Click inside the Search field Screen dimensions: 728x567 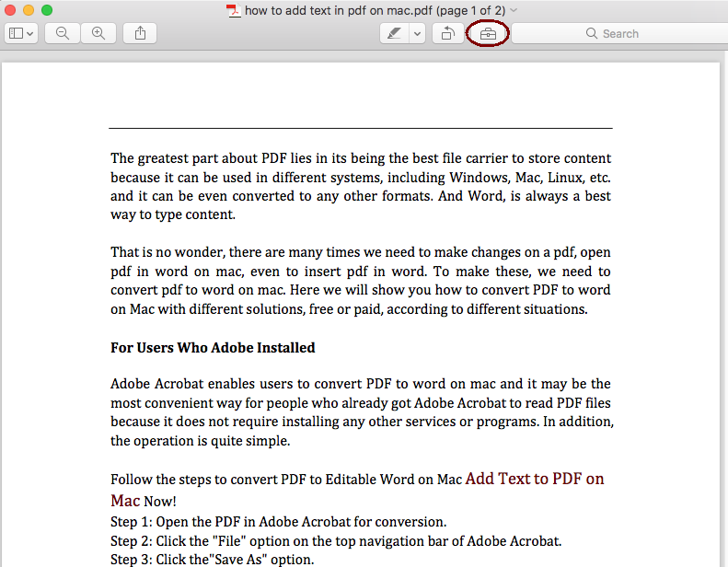619,33
